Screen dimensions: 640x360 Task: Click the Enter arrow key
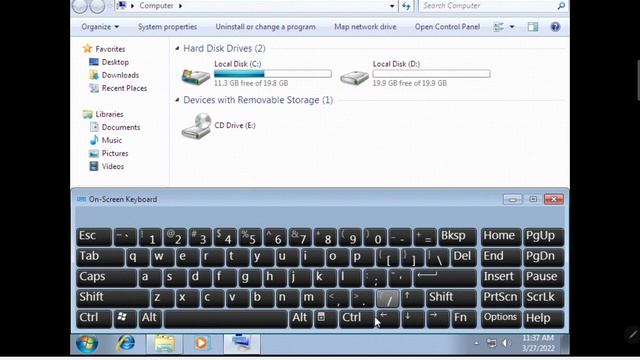pyautogui.click(x=445, y=278)
